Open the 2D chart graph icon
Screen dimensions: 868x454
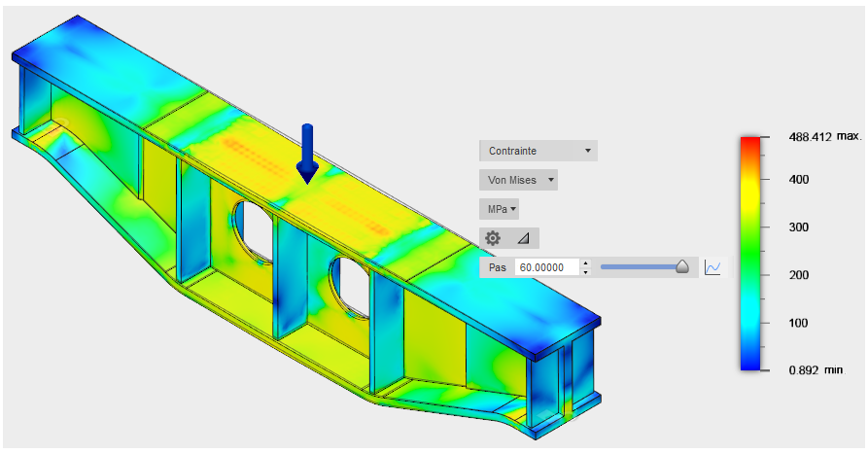click(x=713, y=267)
